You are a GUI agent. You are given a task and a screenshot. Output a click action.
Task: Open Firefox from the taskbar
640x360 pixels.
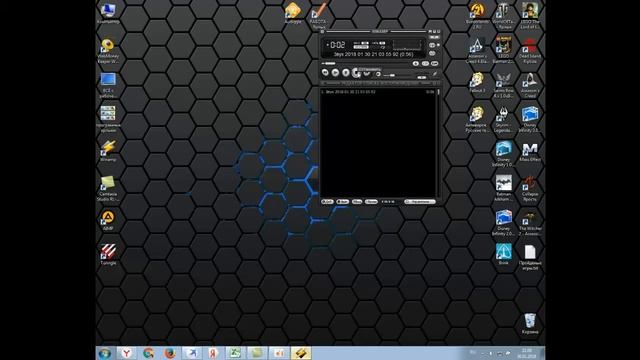point(170,353)
